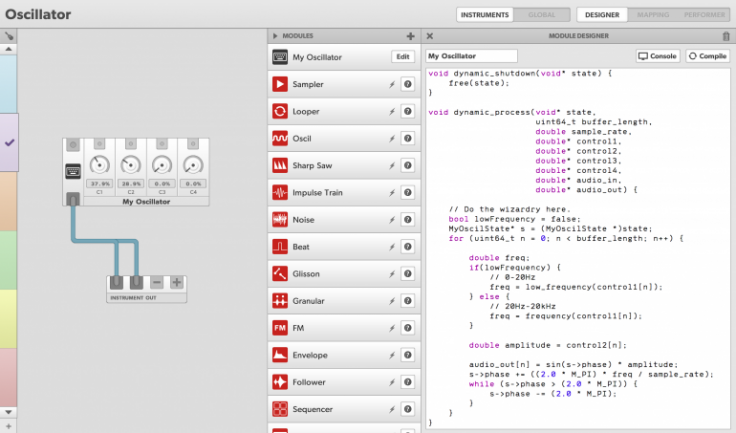This screenshot has width=736, height=433.
Task: Add a new module with plus icon
Action: point(410,36)
